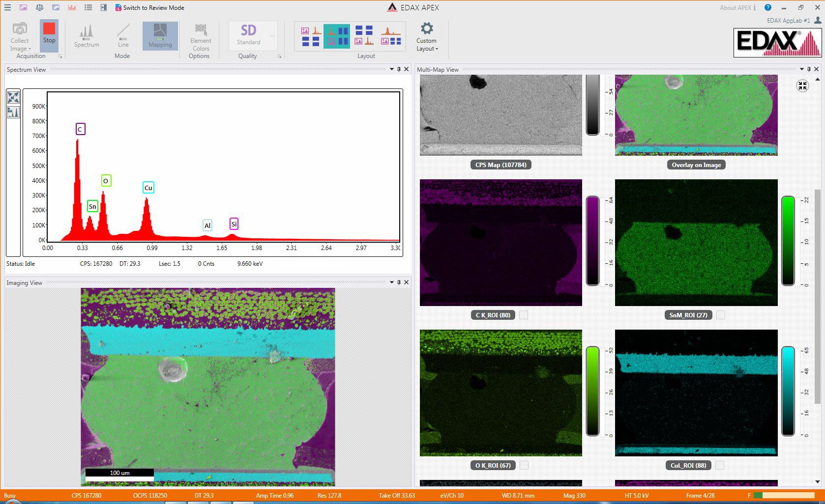825x504 pixels.
Task: Open the hamburger main menu
Action: coord(7,8)
